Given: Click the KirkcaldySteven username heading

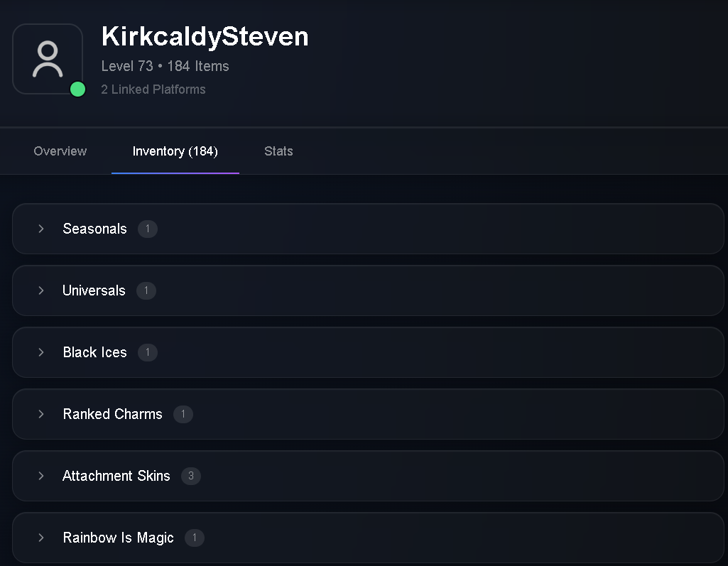Looking at the screenshot, I should click(x=205, y=36).
